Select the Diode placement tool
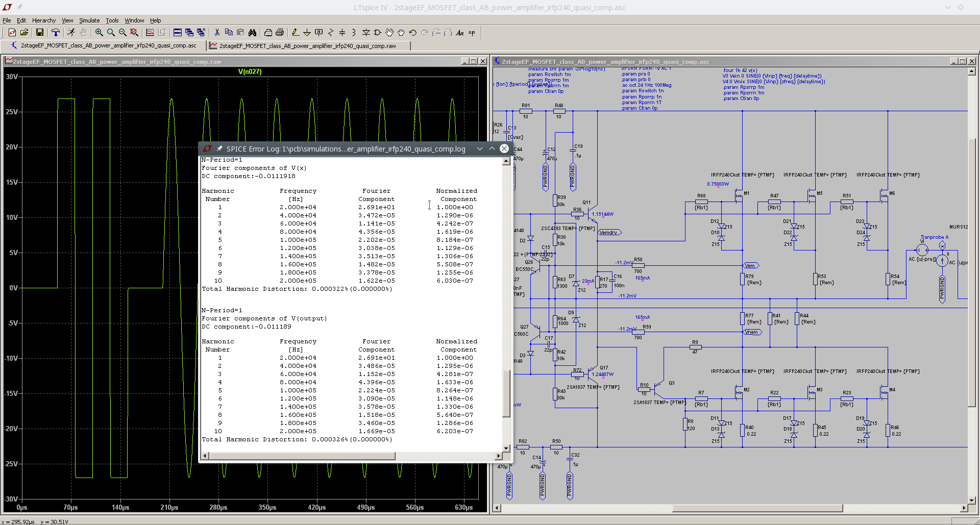 click(366, 33)
